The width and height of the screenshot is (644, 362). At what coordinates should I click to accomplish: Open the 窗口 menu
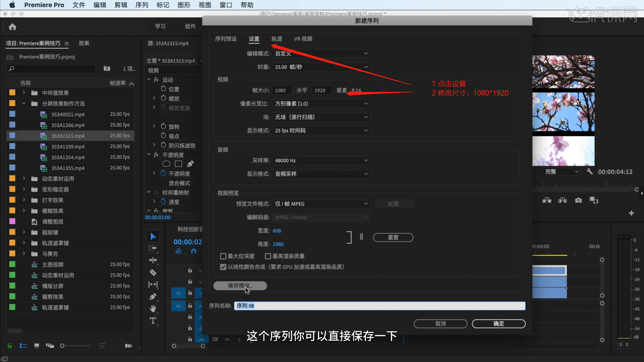(226, 5)
